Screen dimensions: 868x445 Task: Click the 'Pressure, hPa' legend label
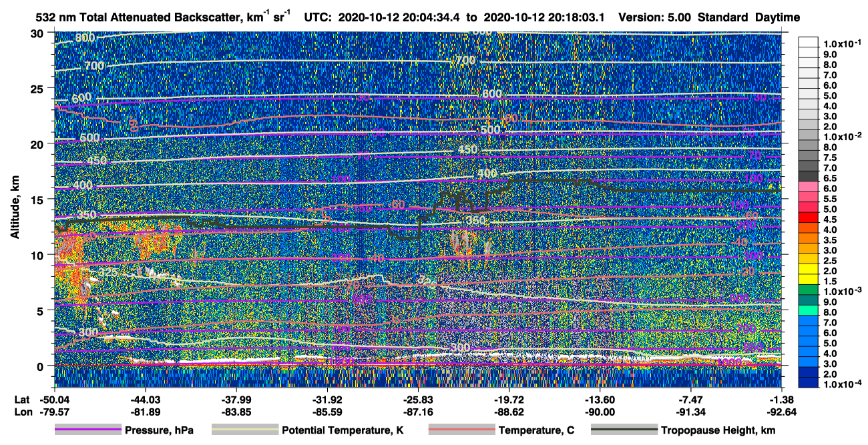pos(159,430)
